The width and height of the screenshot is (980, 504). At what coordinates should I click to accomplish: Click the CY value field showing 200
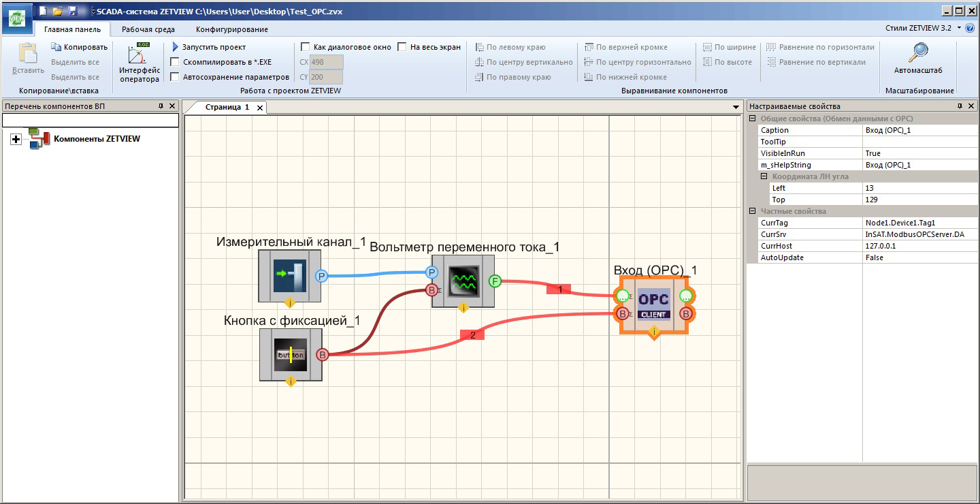[327, 77]
